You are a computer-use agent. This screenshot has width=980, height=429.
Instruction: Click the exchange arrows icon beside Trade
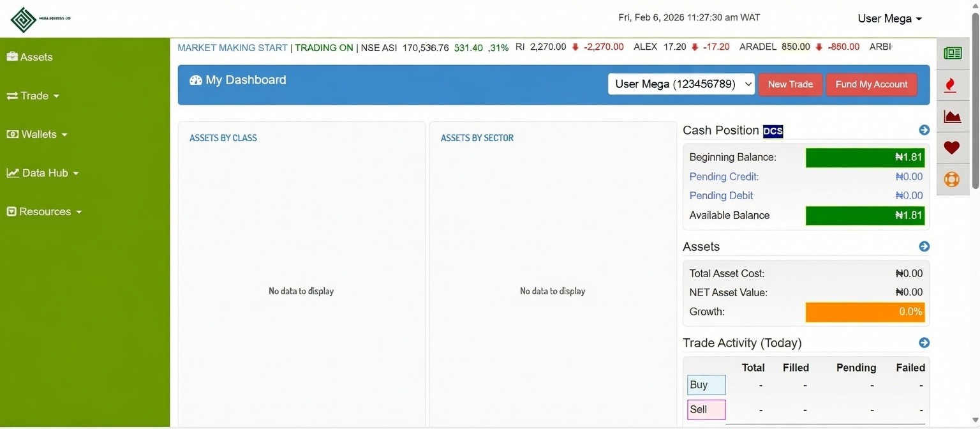coord(12,96)
